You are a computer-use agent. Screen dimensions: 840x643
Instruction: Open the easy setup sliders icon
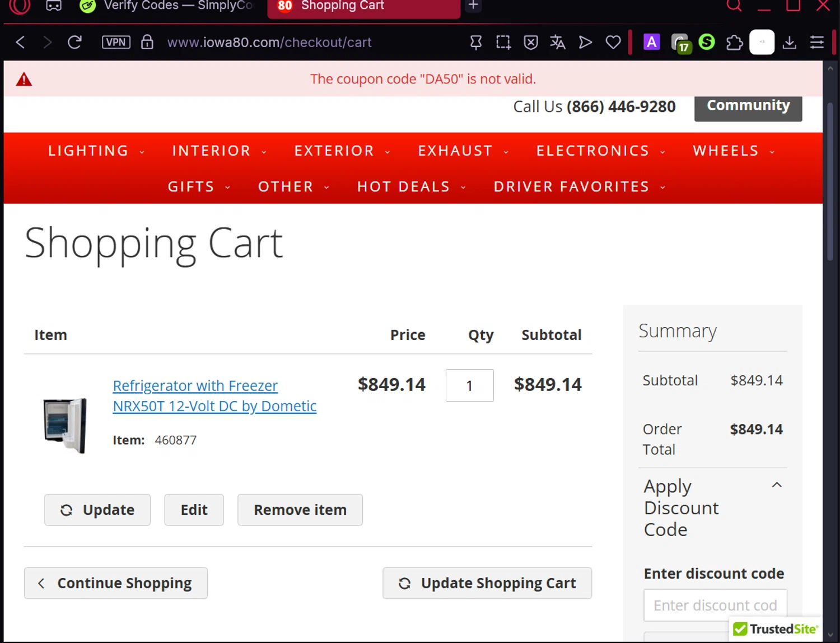pos(817,42)
